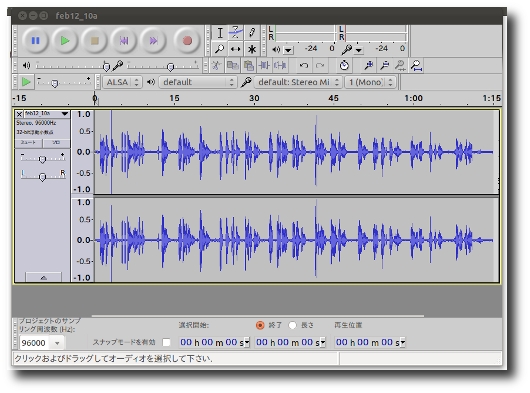
Task: Click the Silence selection icon
Action: coord(280,65)
